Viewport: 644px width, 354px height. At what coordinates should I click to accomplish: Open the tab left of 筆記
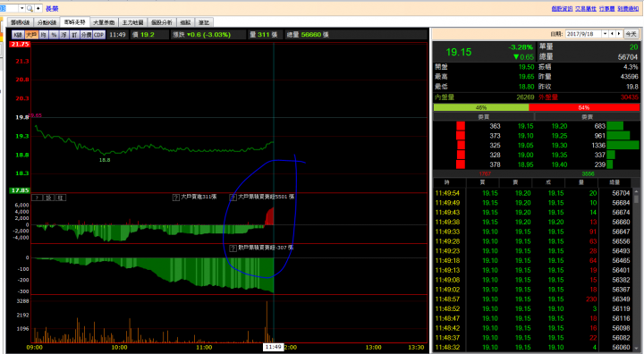coord(186,22)
